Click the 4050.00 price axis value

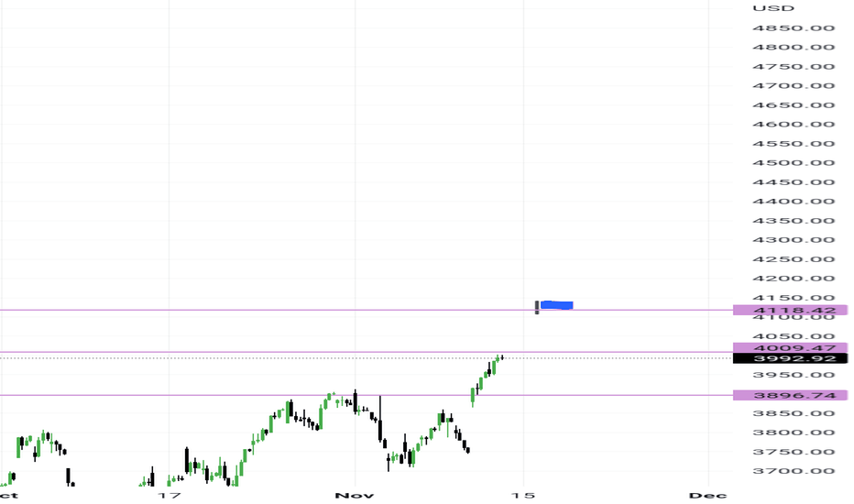[794, 336]
